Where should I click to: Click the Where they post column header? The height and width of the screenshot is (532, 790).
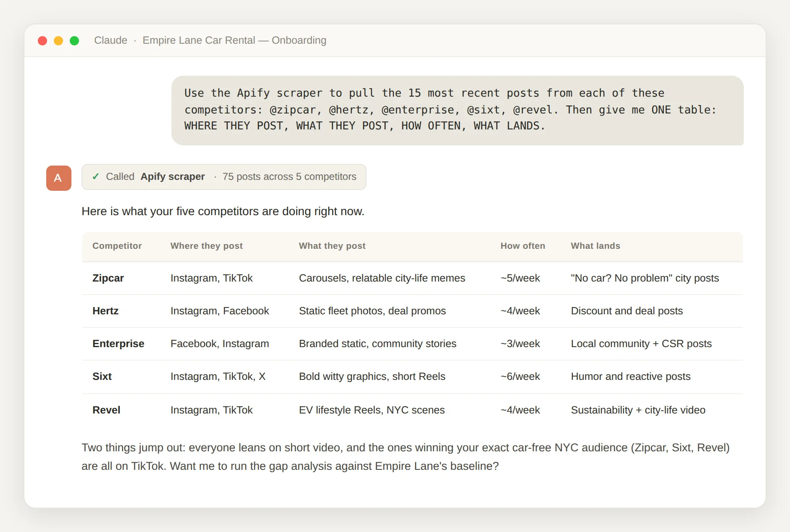click(207, 246)
